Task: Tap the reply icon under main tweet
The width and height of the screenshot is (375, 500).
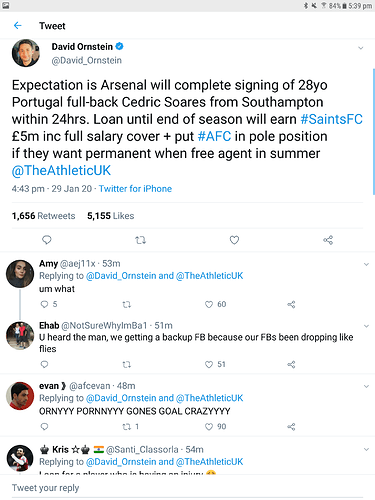Action: (47, 240)
